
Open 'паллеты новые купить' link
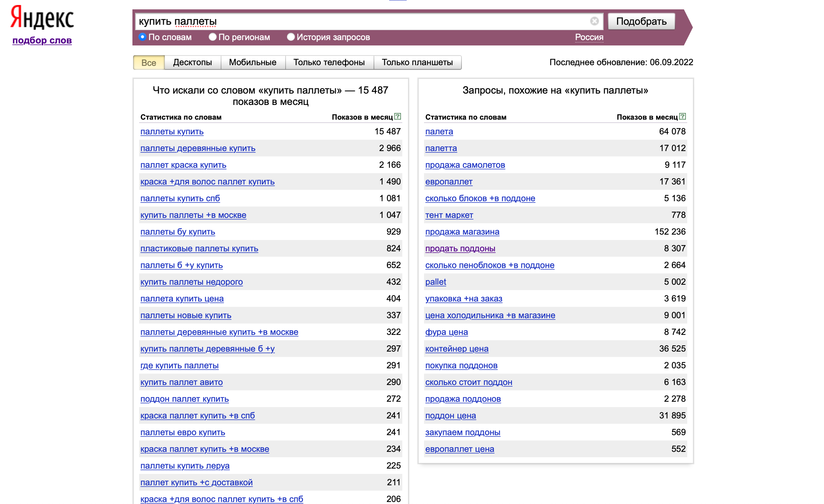[186, 316]
